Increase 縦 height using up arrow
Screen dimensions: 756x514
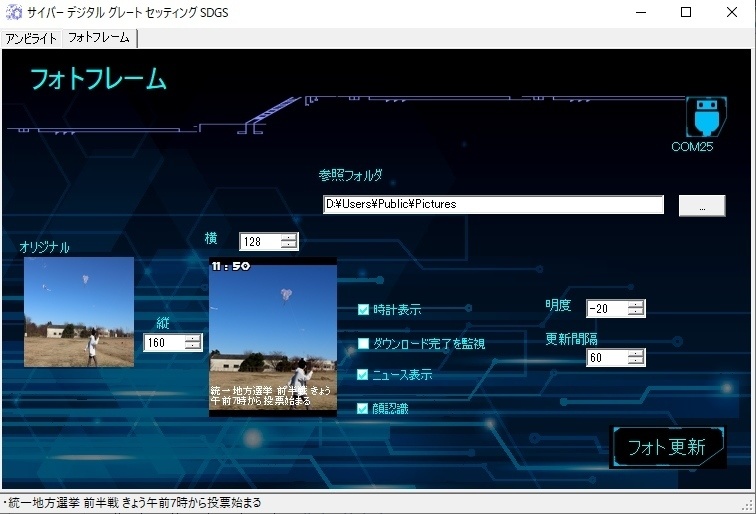(x=193, y=338)
